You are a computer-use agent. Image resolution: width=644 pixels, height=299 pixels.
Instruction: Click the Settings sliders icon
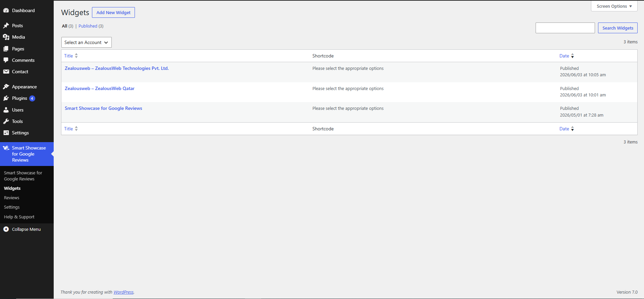[x=6, y=133]
